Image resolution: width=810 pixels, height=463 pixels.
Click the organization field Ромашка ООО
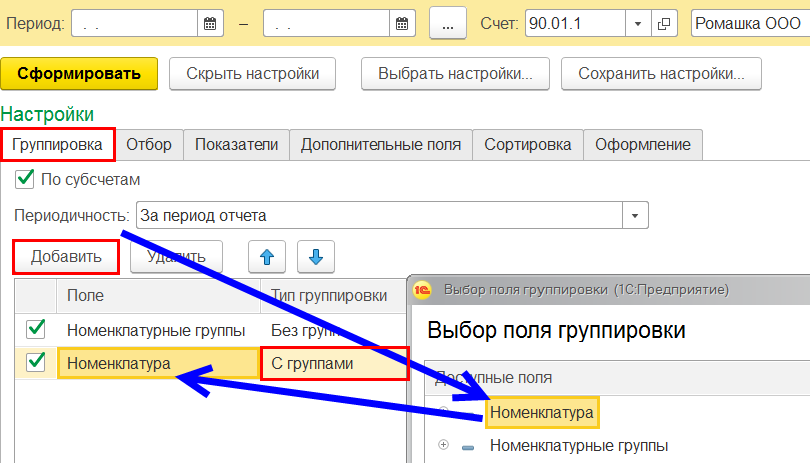(750, 23)
